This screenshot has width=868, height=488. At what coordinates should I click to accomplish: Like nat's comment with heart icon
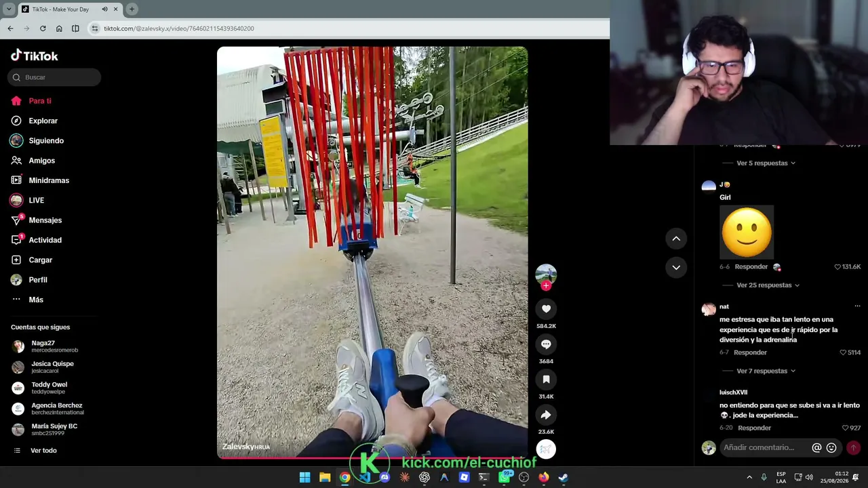pos(843,352)
